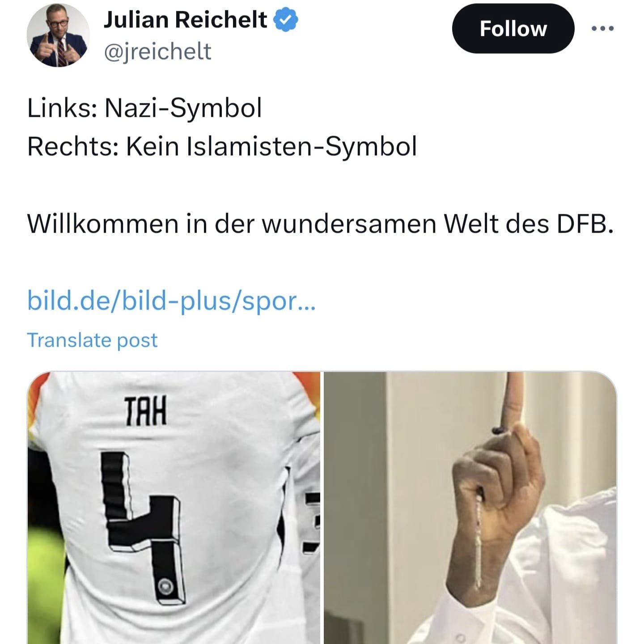This screenshot has height=644, width=644.
Task: Click the TAH name on the jersey
Action: [144, 411]
